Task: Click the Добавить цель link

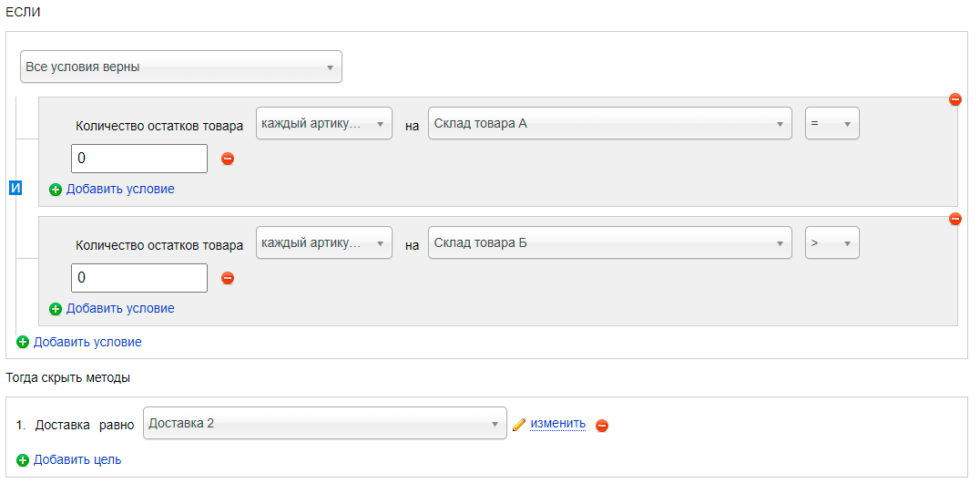Action: [77, 459]
